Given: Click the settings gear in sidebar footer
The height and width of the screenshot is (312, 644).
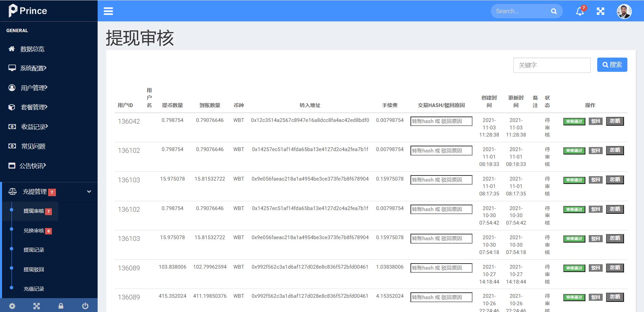Looking at the screenshot, I should [12, 306].
